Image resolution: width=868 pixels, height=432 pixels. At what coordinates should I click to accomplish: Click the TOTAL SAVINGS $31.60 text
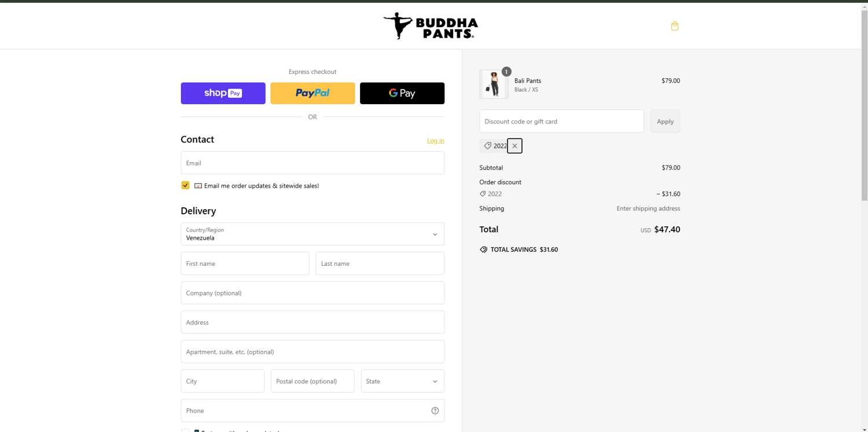click(524, 250)
